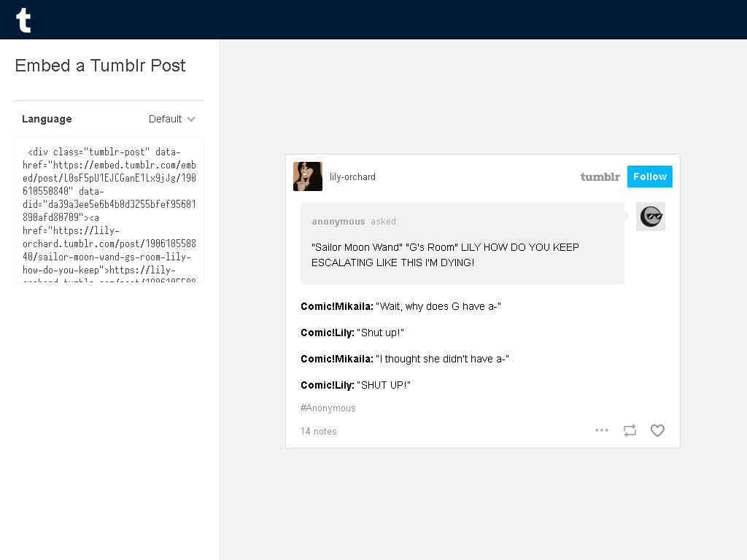Click the Comic!Mikaila first dialogue line
The height and width of the screenshot is (560, 747).
[x=400, y=307]
